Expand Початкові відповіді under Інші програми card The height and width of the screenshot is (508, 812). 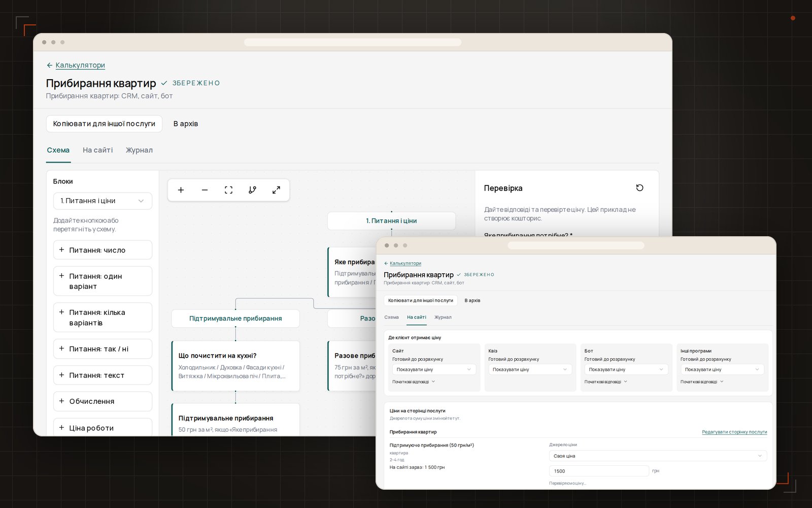pyautogui.click(x=702, y=382)
